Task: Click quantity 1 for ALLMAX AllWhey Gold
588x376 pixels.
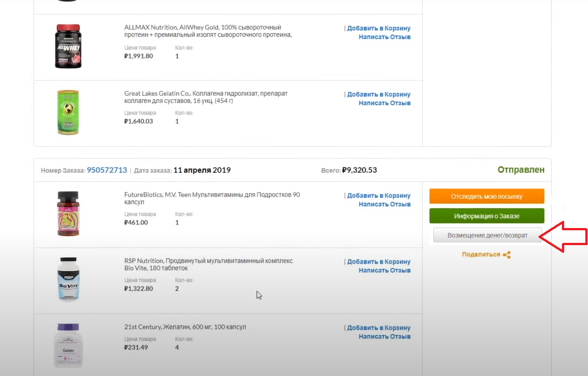Action: tap(177, 56)
